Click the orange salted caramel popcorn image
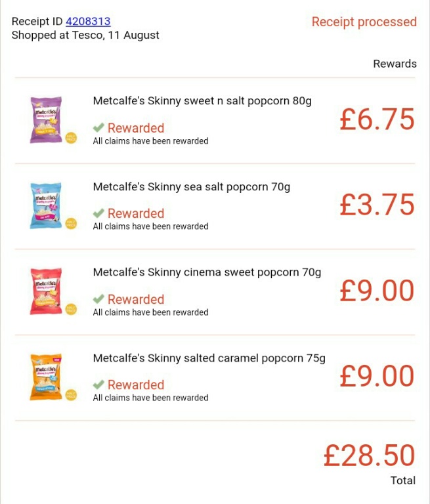This screenshot has height=504, width=430. (x=46, y=377)
